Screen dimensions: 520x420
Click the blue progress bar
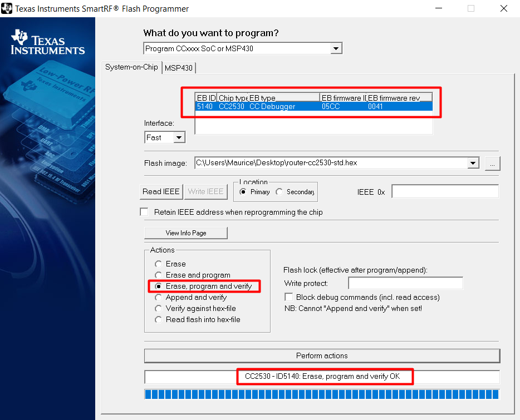[322, 394]
